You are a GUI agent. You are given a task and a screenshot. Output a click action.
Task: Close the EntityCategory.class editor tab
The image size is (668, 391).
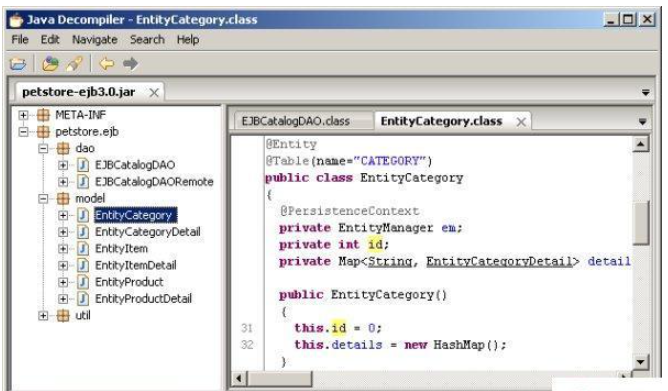[521, 122]
